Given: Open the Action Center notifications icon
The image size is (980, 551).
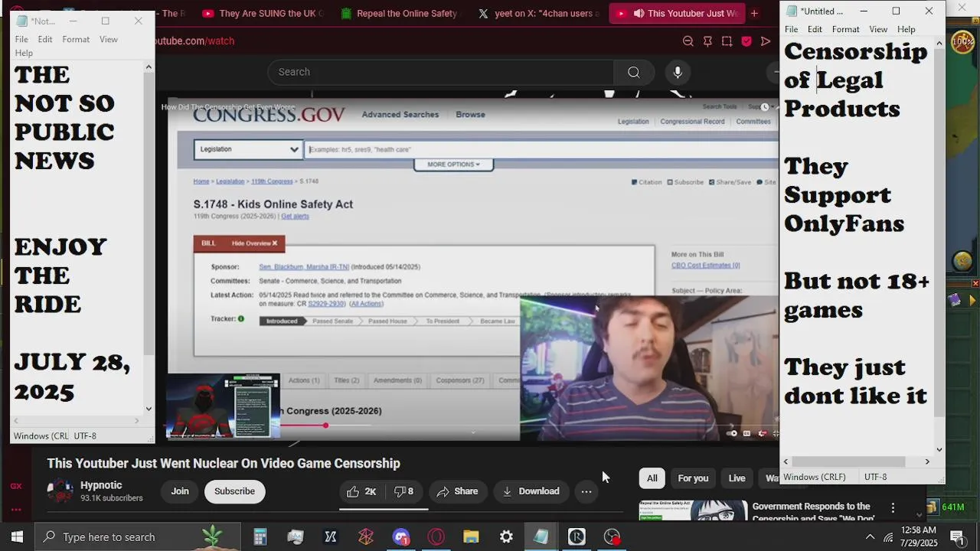Looking at the screenshot, I should coord(957,537).
